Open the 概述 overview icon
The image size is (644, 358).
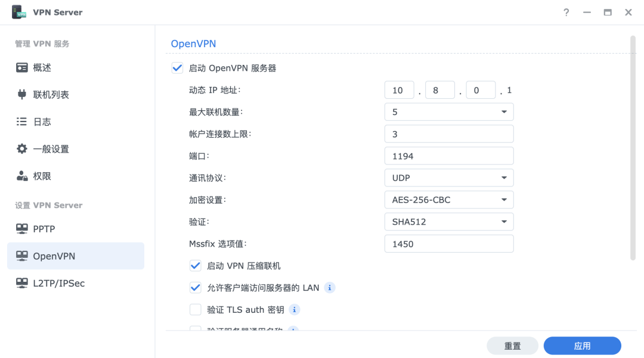click(x=22, y=67)
